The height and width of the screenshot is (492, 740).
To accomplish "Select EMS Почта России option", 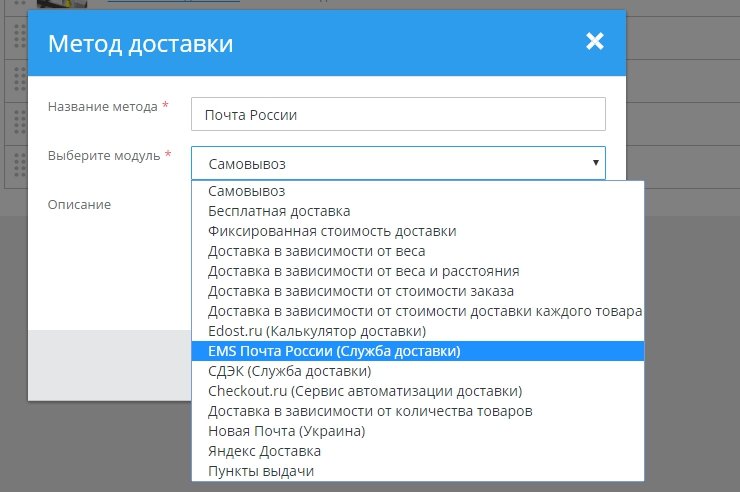I will [x=334, y=351].
